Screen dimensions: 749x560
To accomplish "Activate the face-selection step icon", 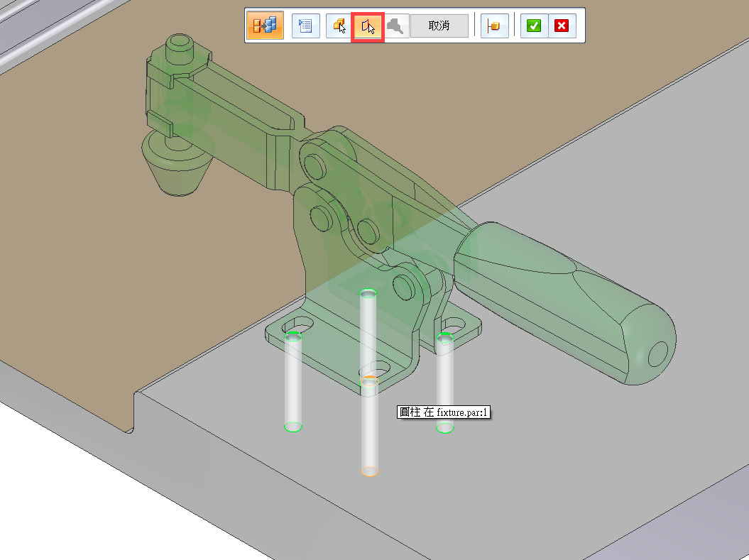I will pos(368,26).
